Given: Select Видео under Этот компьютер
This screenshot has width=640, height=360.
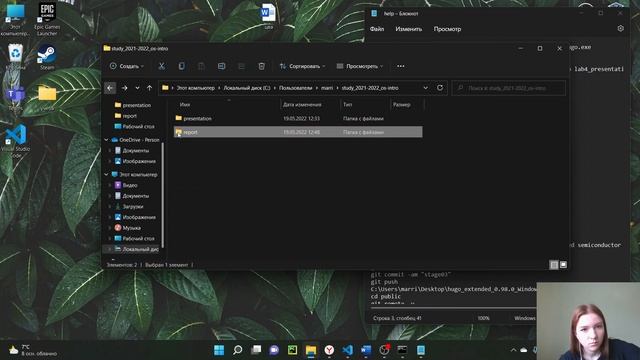Looking at the screenshot, I should point(130,185).
